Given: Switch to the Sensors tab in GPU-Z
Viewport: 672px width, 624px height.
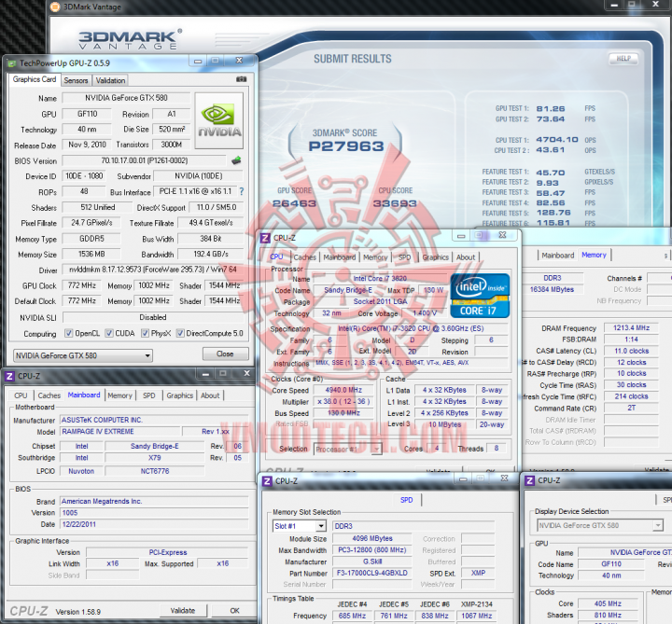Looking at the screenshot, I should (76, 80).
